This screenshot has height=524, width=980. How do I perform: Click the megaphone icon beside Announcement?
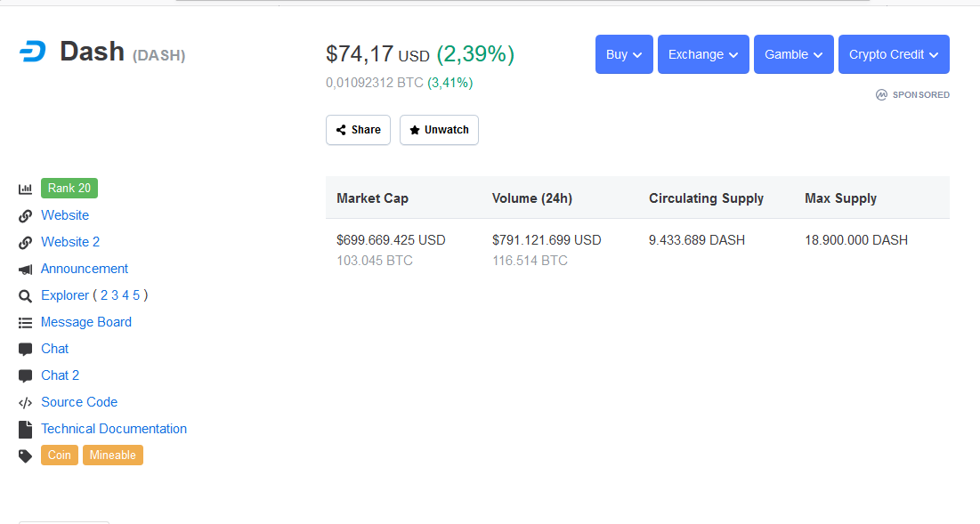[x=25, y=270]
